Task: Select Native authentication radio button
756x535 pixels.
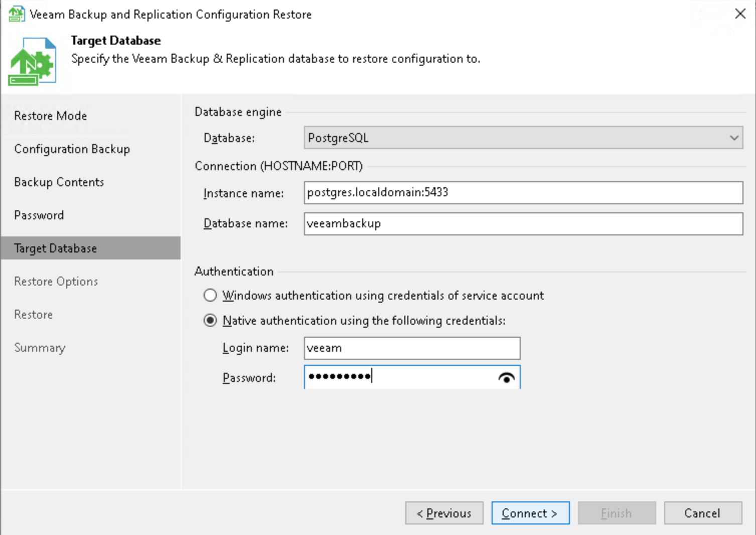Action: (x=210, y=320)
